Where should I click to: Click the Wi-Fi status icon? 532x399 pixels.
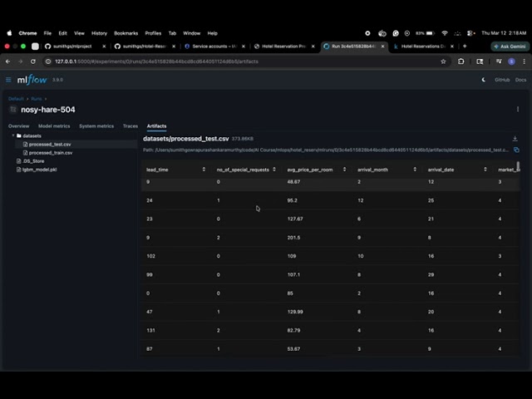[x=445, y=33]
